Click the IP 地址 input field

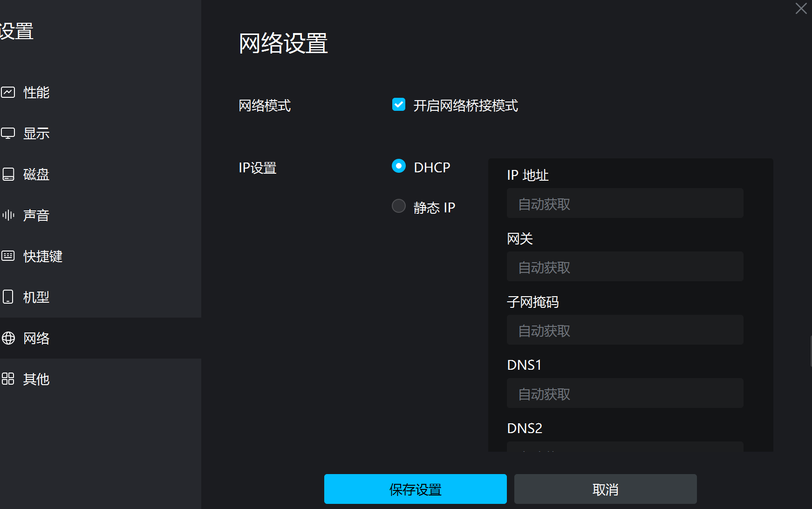[625, 203]
